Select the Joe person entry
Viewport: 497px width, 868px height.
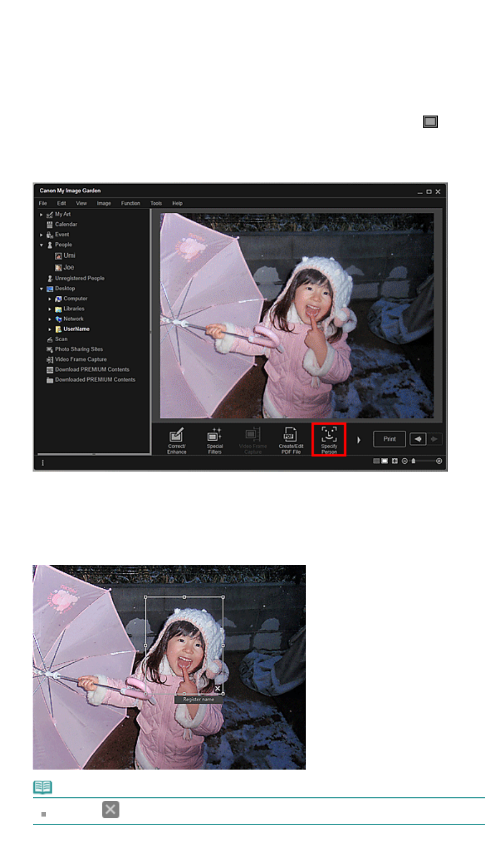tap(64, 268)
